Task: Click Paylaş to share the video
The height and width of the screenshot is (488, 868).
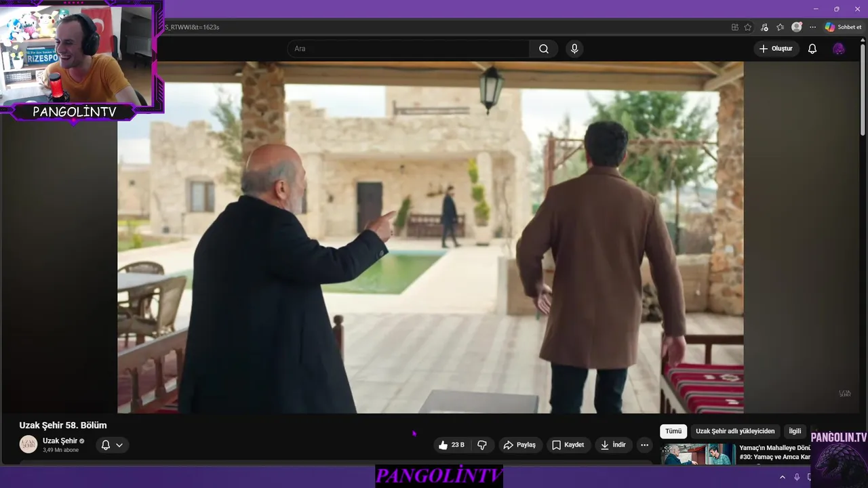Action: (519, 445)
